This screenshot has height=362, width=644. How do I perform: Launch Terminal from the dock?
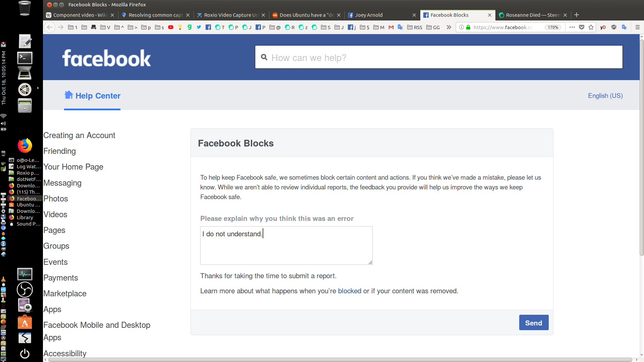point(25,58)
